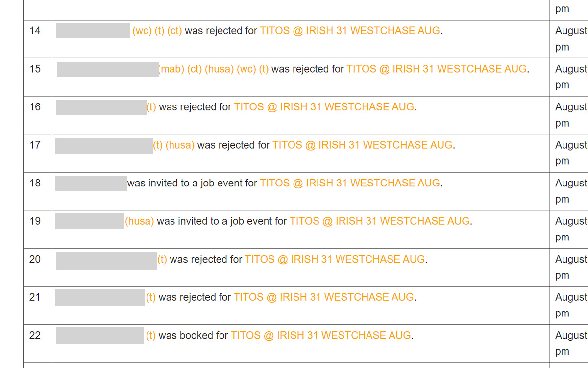Open TITOS job link in row 15
Image resolution: width=588 pixels, height=368 pixels.
pyautogui.click(x=437, y=69)
